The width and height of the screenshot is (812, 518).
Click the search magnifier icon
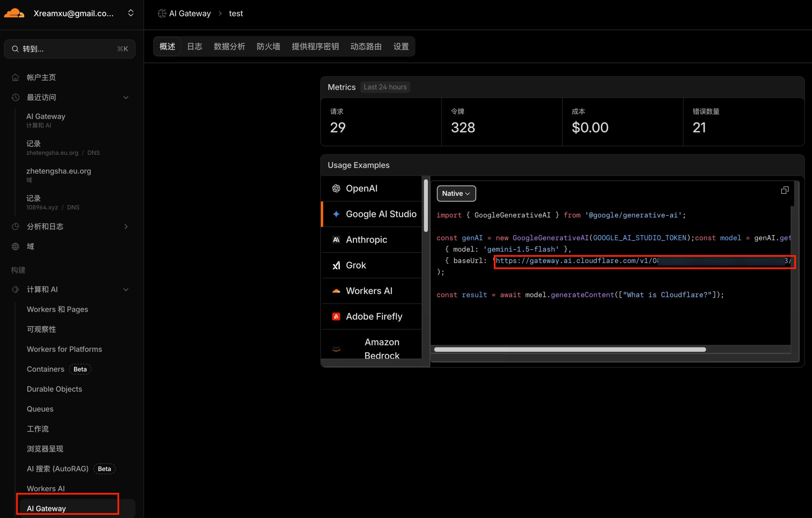coord(15,49)
